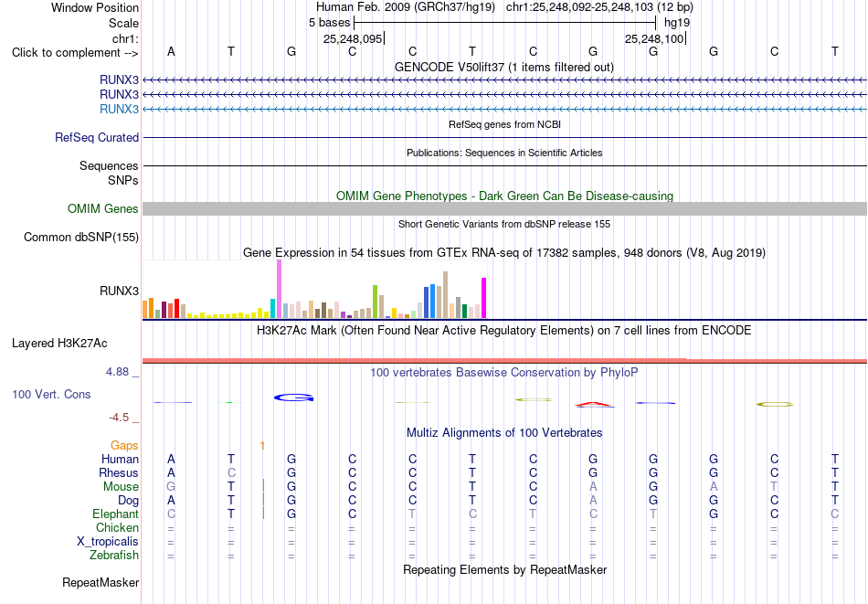
Task: Open RefSeq Curated track label
Action: [97, 137]
